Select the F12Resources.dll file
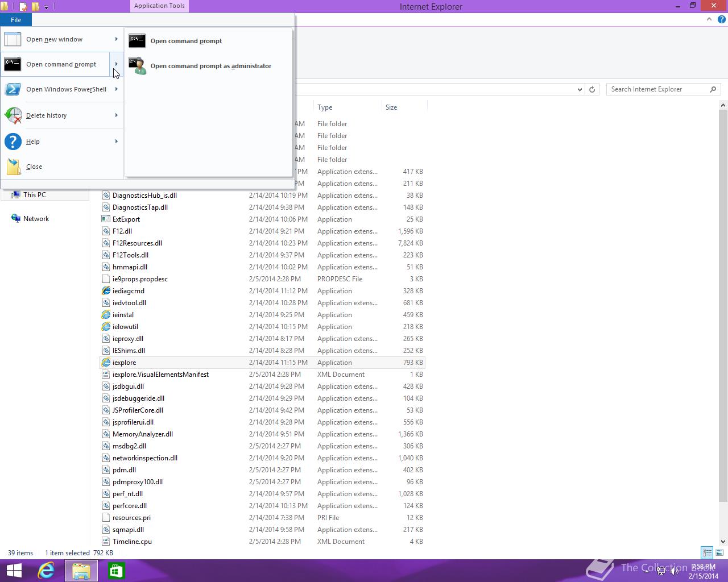The height and width of the screenshot is (582, 728). (262, 243)
